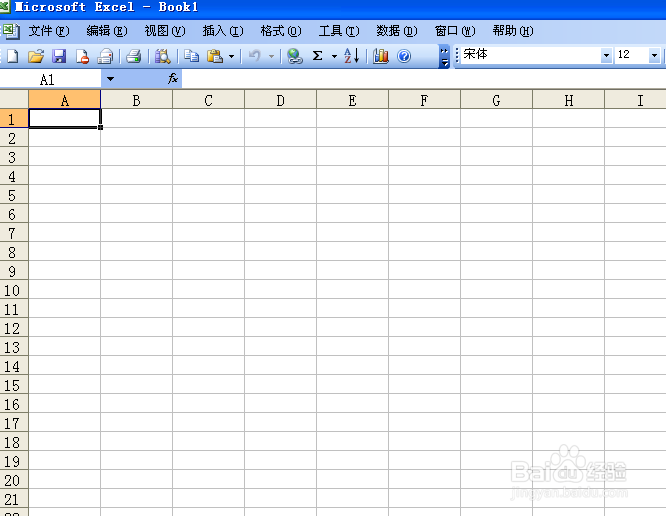Create a new blank workbook

[12, 56]
